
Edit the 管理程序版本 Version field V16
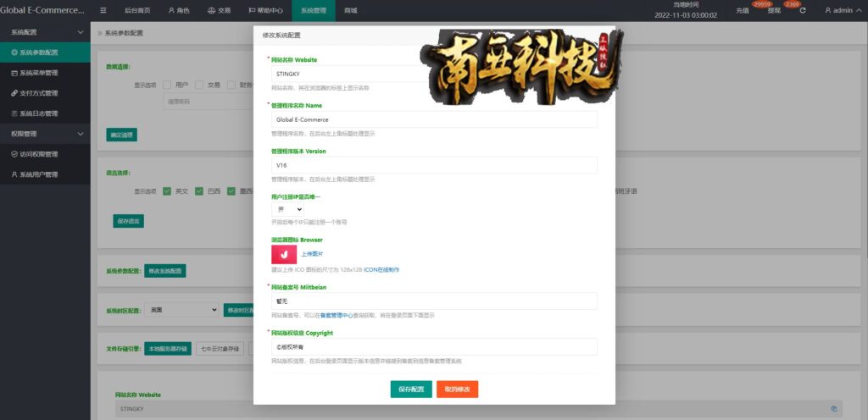434,164
